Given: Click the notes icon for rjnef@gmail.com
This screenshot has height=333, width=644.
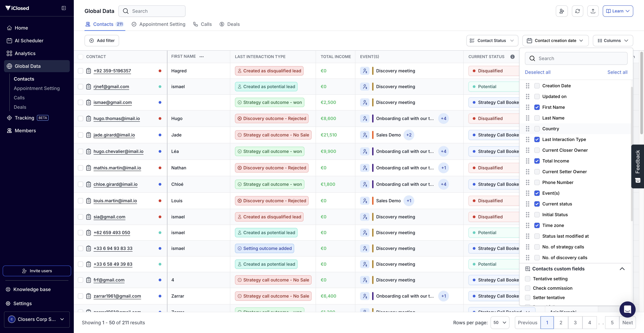Looking at the screenshot, I should point(89,87).
